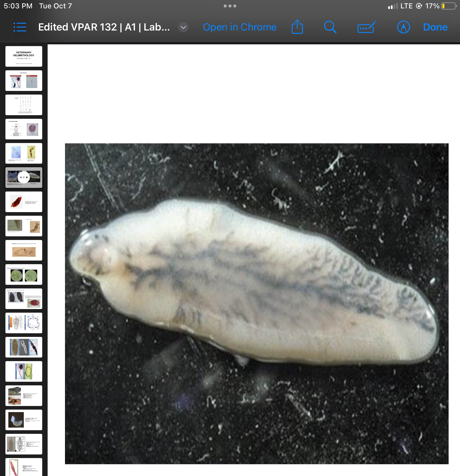The width and height of the screenshot is (460, 476).
Task: Select thumbnail with blue and yellow specimens
Action: [24, 153]
